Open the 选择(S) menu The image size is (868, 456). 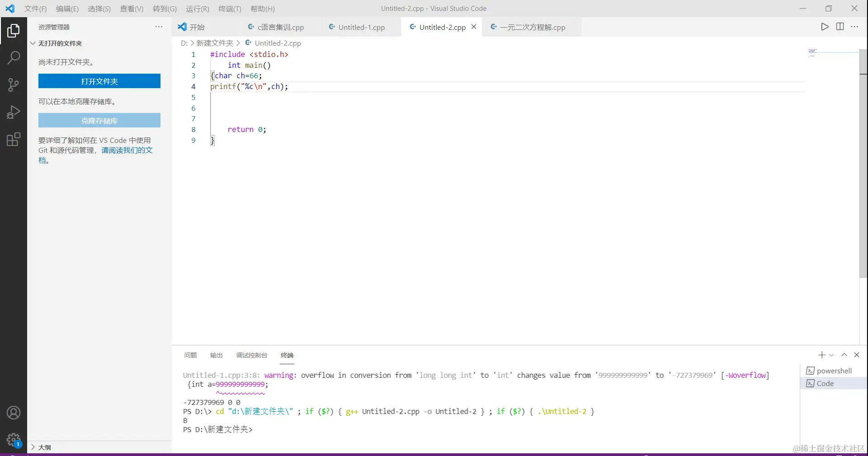point(99,9)
